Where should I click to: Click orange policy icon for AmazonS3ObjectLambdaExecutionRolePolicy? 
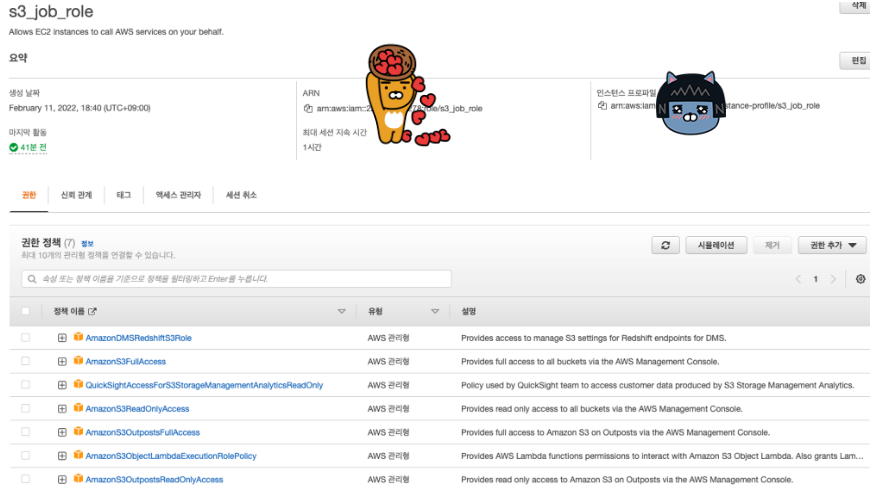78,455
